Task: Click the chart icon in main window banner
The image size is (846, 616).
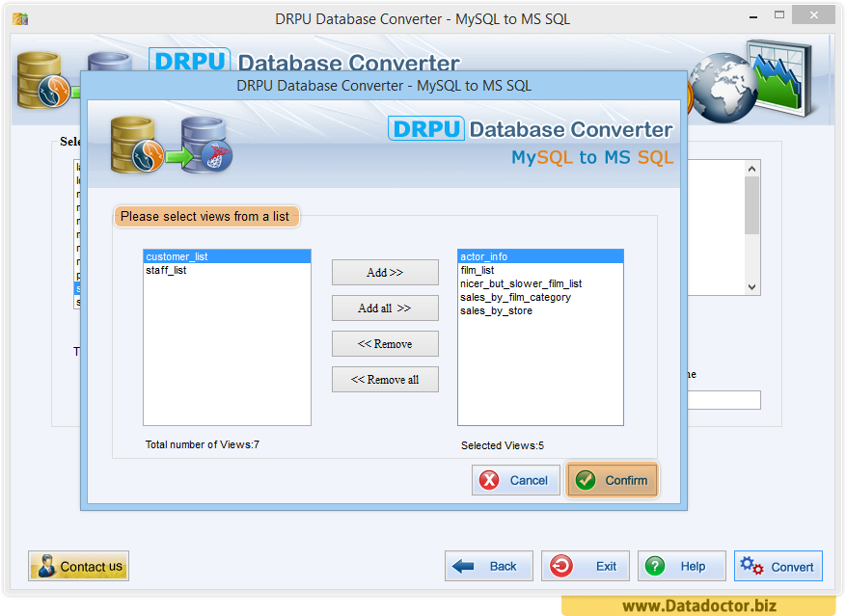Action: [x=781, y=78]
